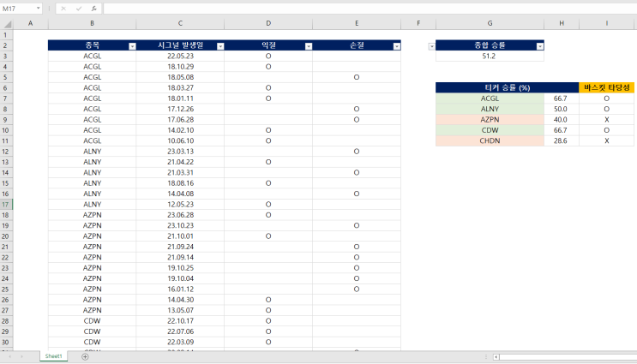
Task: Select row 17 header
Action: pyautogui.click(x=6, y=205)
